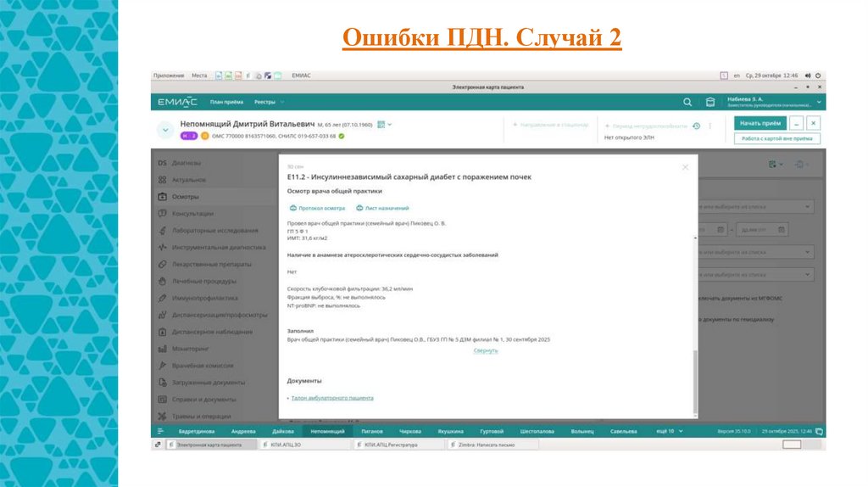The image size is (868, 487).
Task: Open Протокол осмотра document
Action: pyautogui.click(x=317, y=209)
